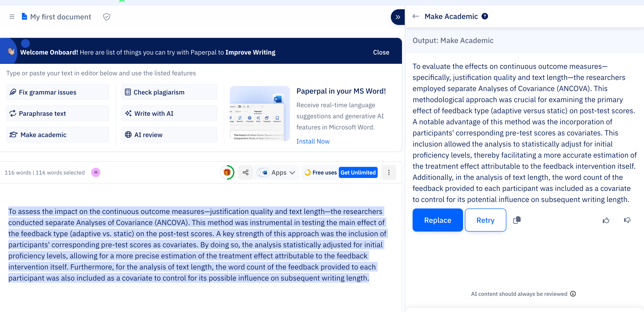Click the Write with AI sparkle icon
Viewport: 644px width, 312px height.
[128, 113]
